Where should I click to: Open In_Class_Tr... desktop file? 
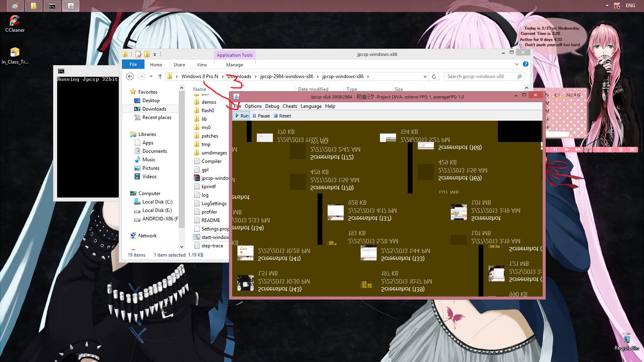tap(15, 56)
